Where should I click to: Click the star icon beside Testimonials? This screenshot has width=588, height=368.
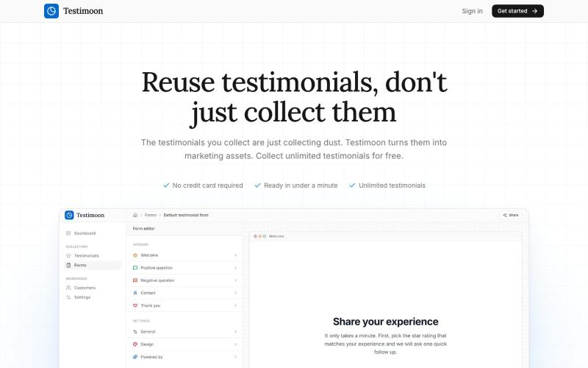click(68, 255)
